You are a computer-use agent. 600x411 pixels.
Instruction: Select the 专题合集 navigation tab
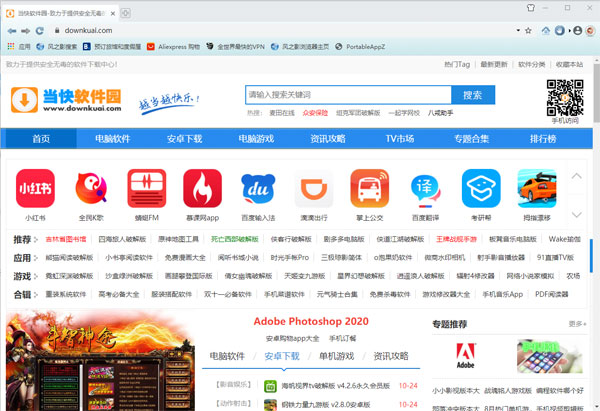[x=471, y=139]
